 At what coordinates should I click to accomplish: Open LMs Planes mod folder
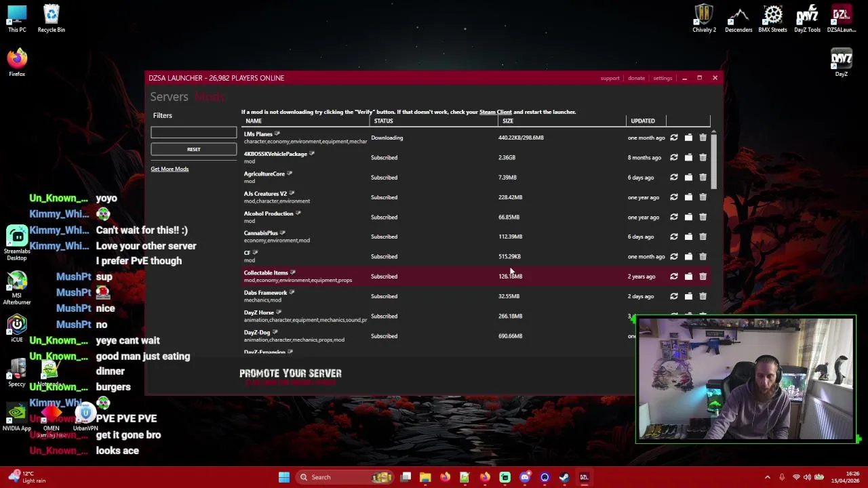(x=688, y=138)
